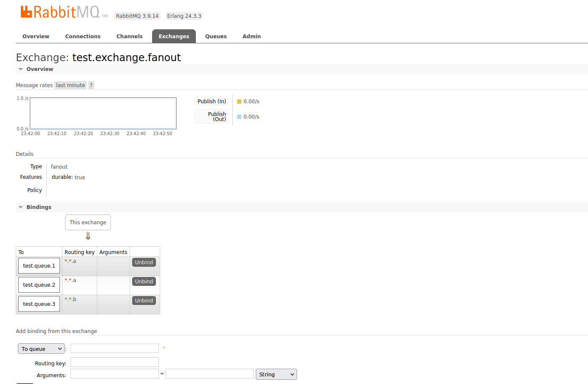
Task: Click the RabbitMQ logo
Action: [64, 12]
